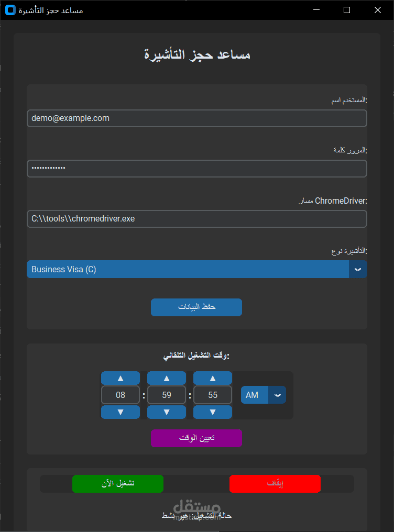Expand the AM/PM chevron arrow
The width and height of the screenshot is (394, 532).
[x=278, y=395]
